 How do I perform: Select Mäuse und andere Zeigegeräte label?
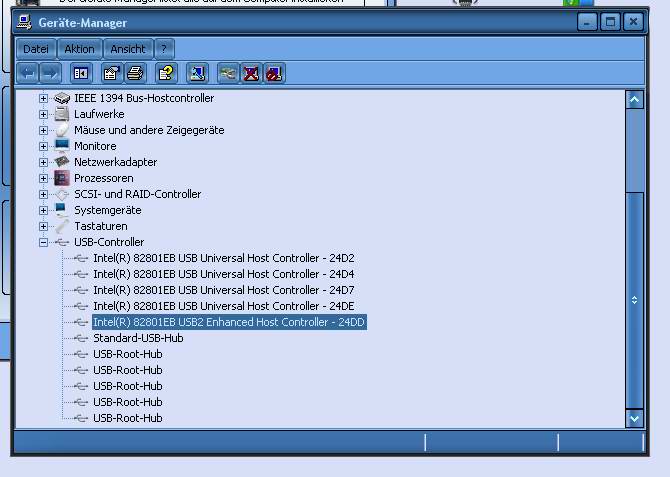click(149, 130)
